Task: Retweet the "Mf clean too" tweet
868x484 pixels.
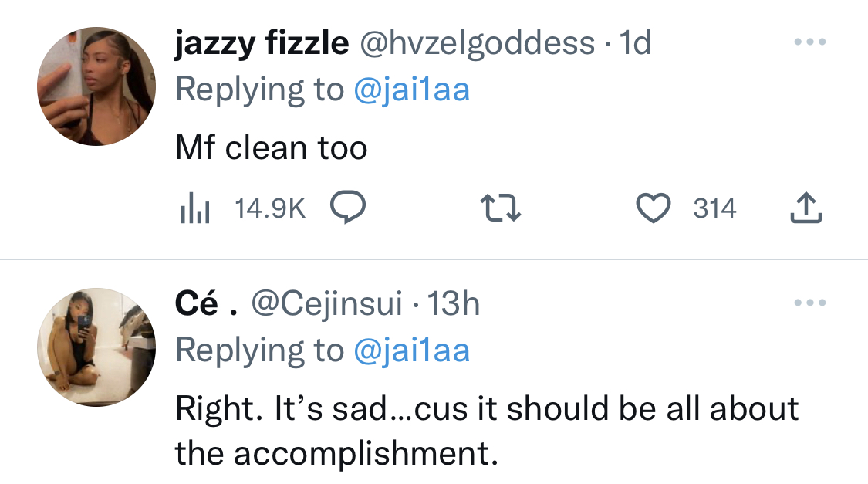Action: pos(501,208)
